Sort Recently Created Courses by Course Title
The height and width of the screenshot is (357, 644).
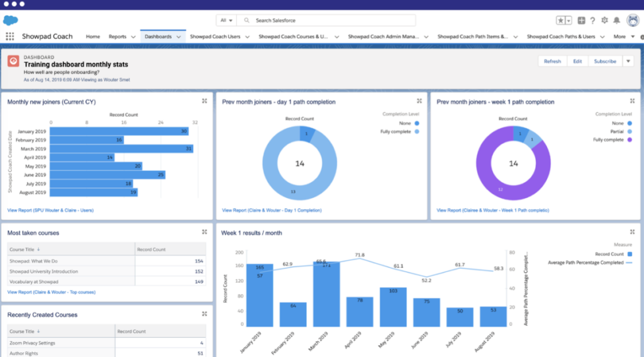[x=25, y=331]
